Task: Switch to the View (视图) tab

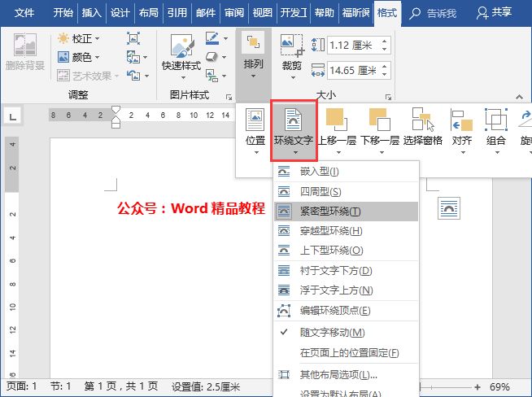Action: click(262, 13)
